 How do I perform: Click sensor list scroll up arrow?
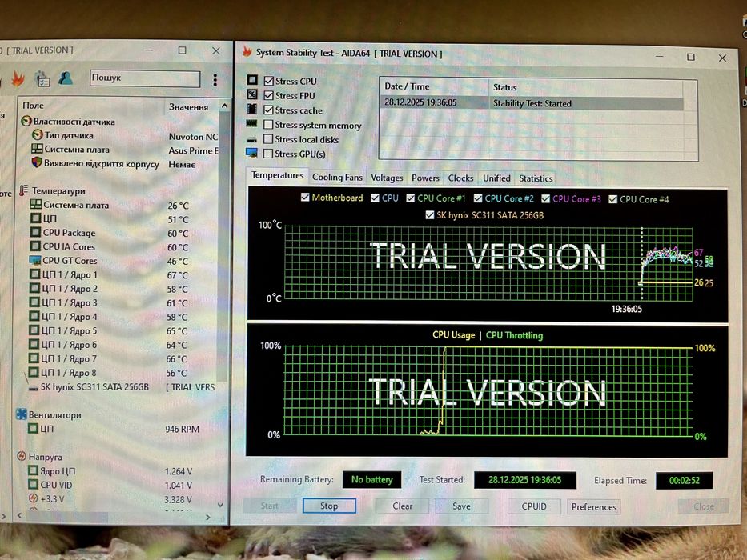(224, 106)
